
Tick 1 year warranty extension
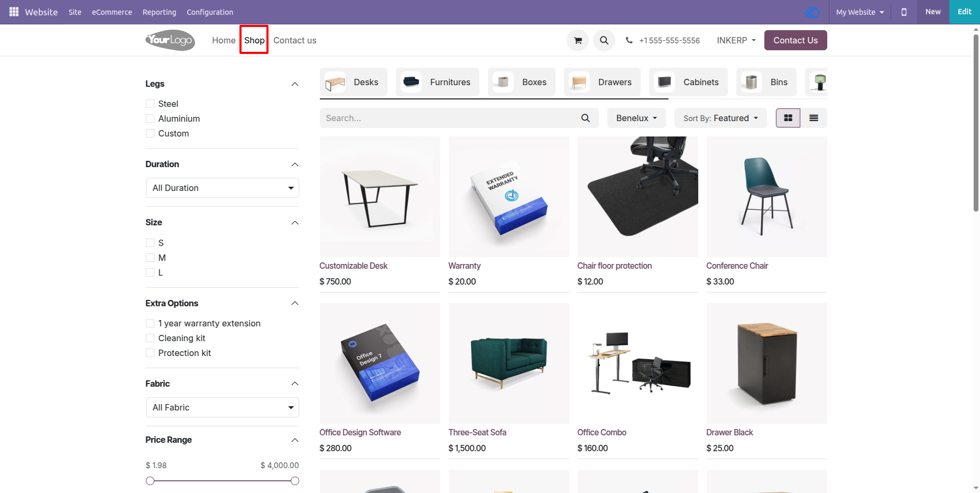click(150, 323)
